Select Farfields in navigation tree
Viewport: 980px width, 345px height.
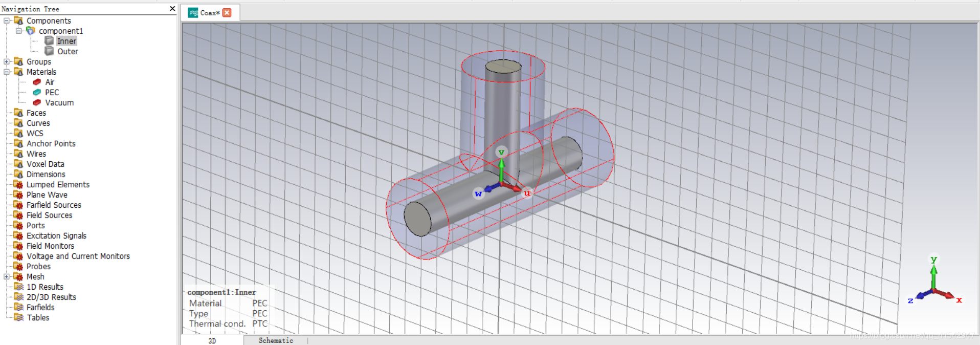click(x=40, y=307)
